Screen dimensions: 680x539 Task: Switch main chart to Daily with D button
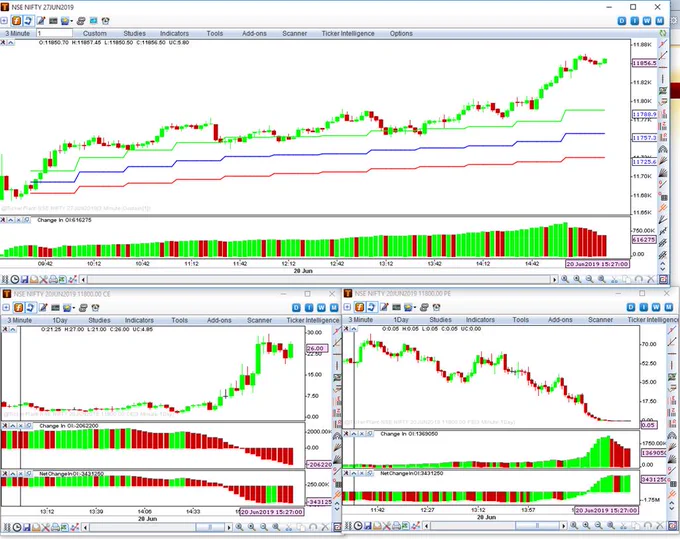coord(622,20)
